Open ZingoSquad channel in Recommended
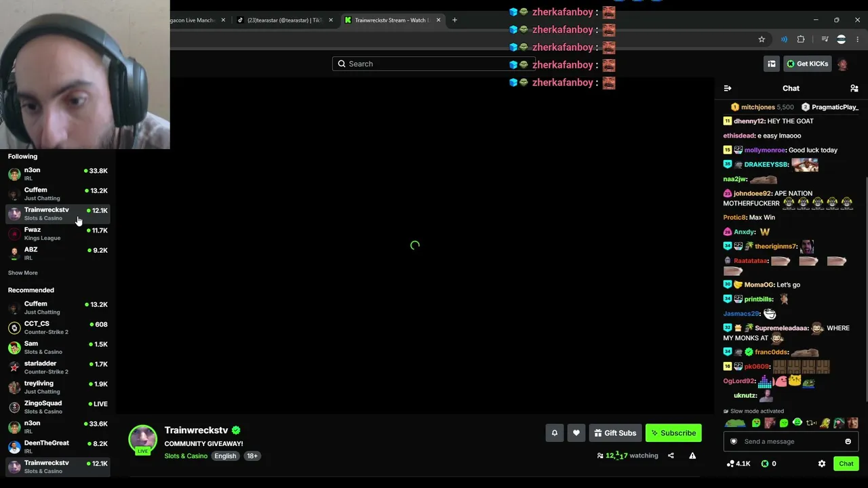 (x=58, y=407)
